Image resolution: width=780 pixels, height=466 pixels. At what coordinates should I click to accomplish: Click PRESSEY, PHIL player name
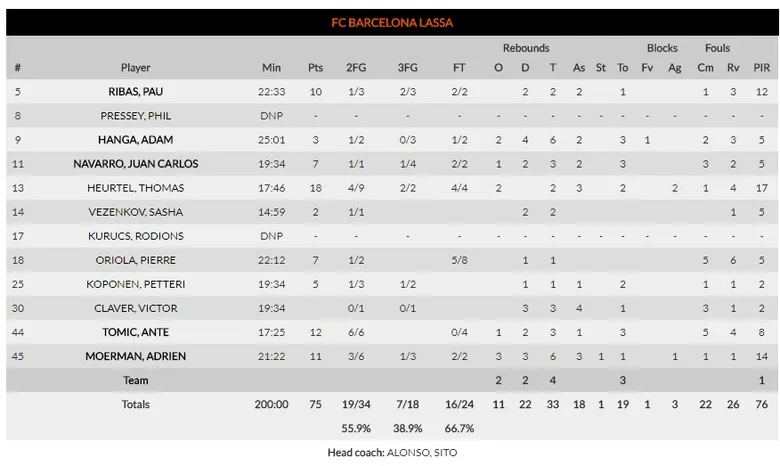[136, 116]
